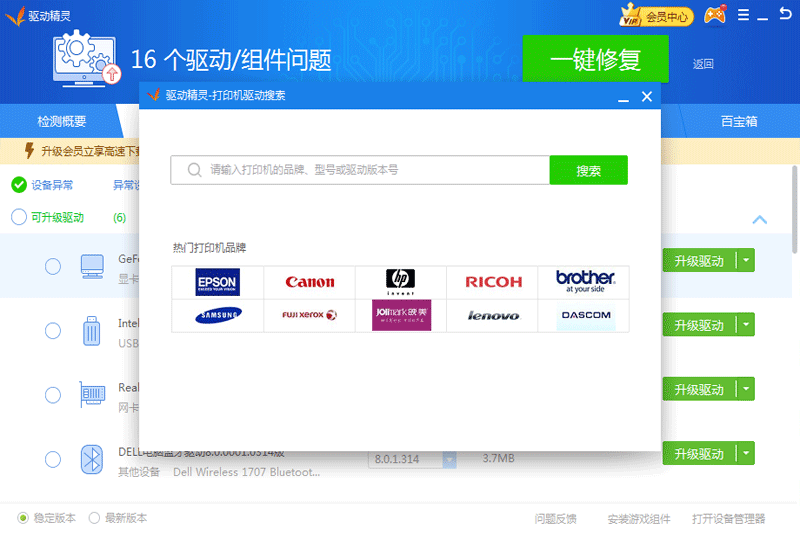Image resolution: width=800 pixels, height=533 pixels.
Task: Click the 一键修复 green button
Action: 595,59
